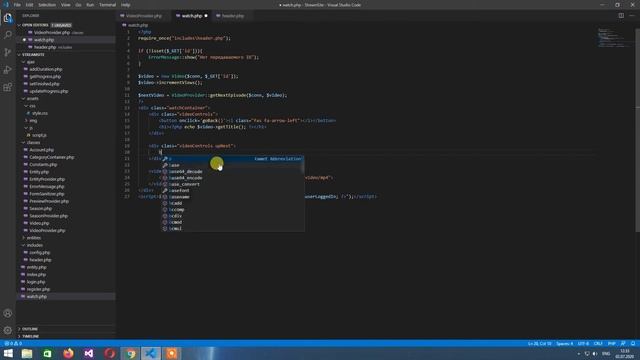640x360 pixels.
Task: Open the editor More Actions ellipsis
Action: coord(632,16)
